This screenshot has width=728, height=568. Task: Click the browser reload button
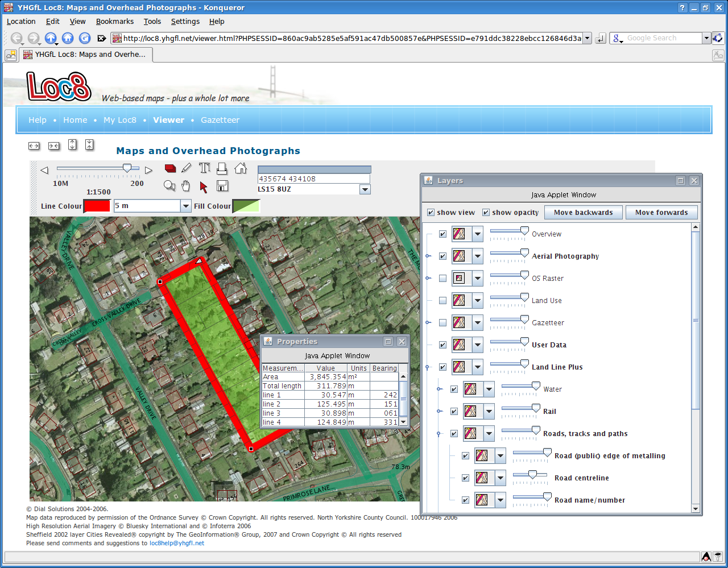coord(85,38)
